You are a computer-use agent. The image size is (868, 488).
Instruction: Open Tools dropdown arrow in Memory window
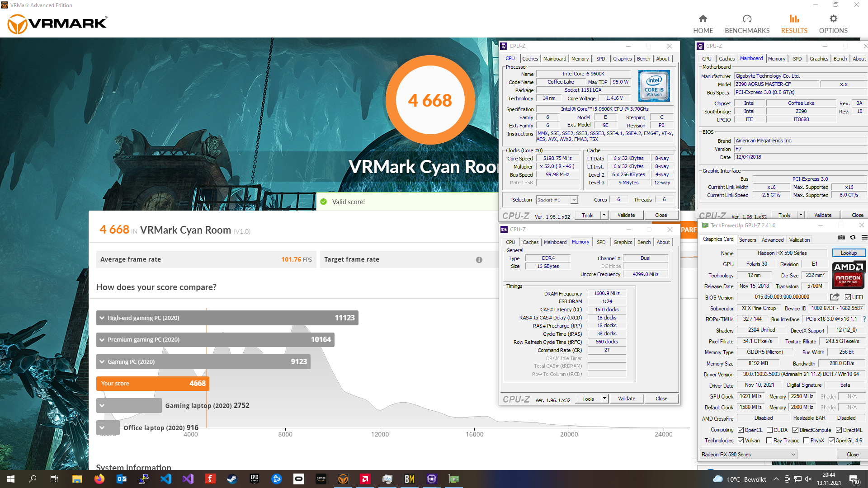604,399
